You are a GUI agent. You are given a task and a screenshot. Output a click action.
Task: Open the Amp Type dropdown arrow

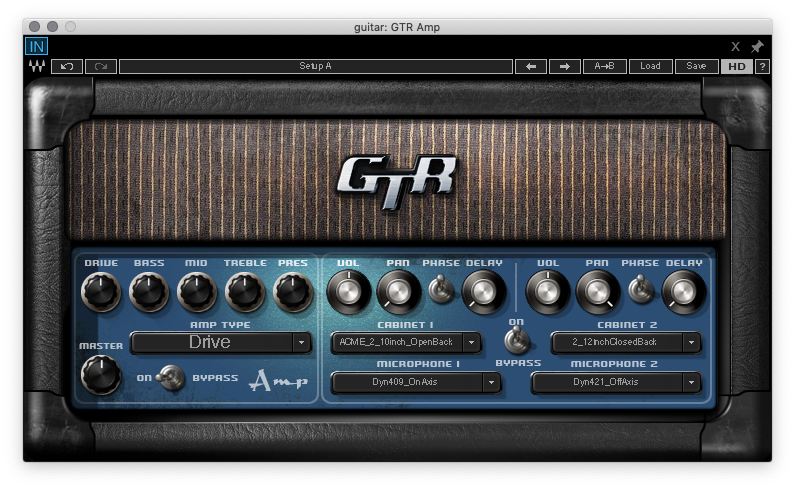pos(302,342)
